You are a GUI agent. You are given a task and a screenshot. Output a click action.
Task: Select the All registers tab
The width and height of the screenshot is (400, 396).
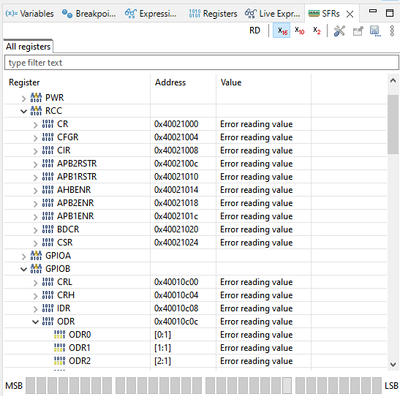28,47
